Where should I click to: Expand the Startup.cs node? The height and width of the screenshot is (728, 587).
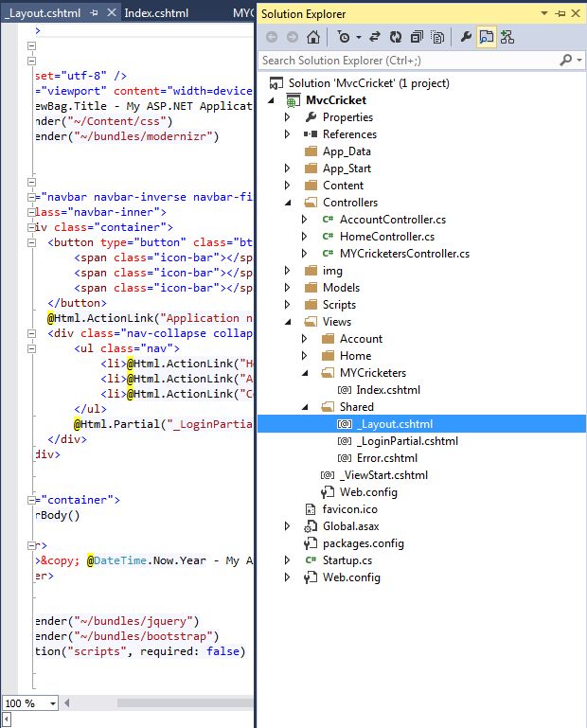point(288,560)
